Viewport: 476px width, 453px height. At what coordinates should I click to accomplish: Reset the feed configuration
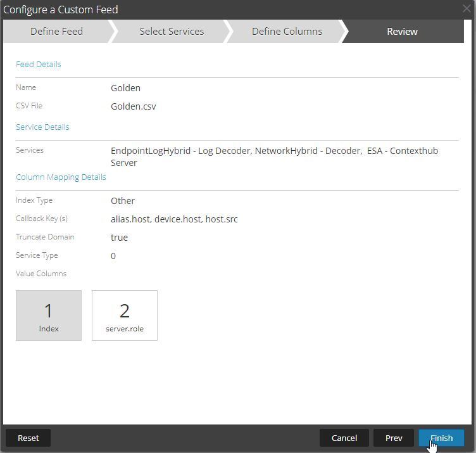tap(28, 438)
